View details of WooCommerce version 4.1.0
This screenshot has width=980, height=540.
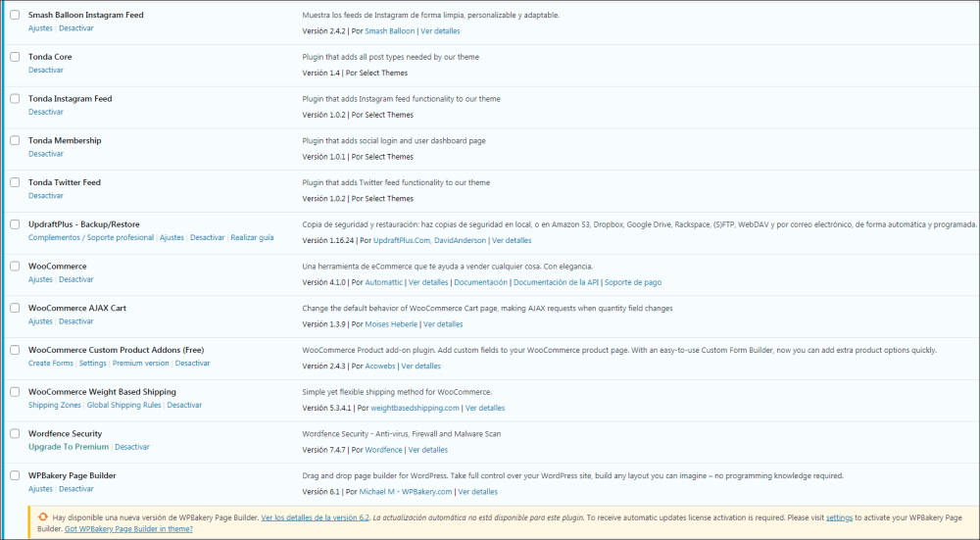pos(428,282)
